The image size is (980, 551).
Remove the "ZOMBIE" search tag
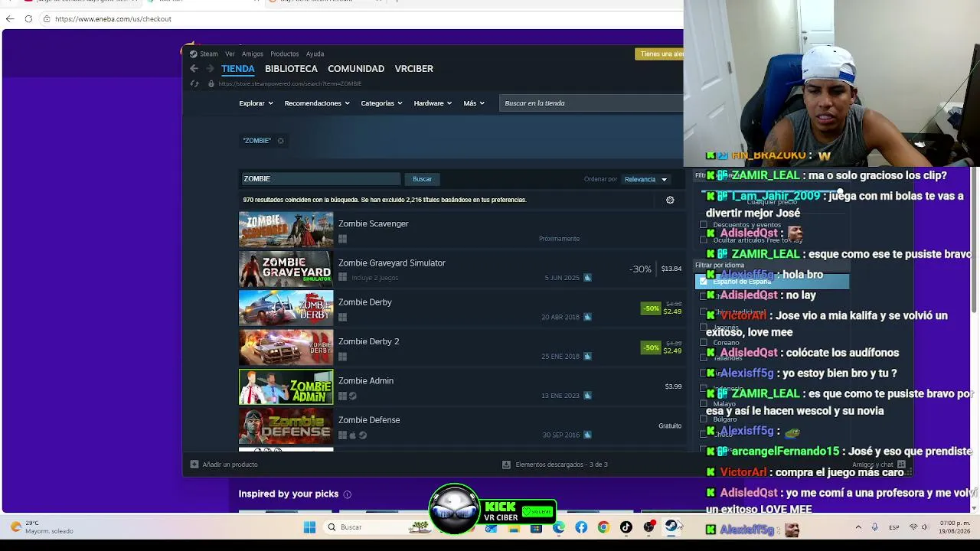[280, 141]
